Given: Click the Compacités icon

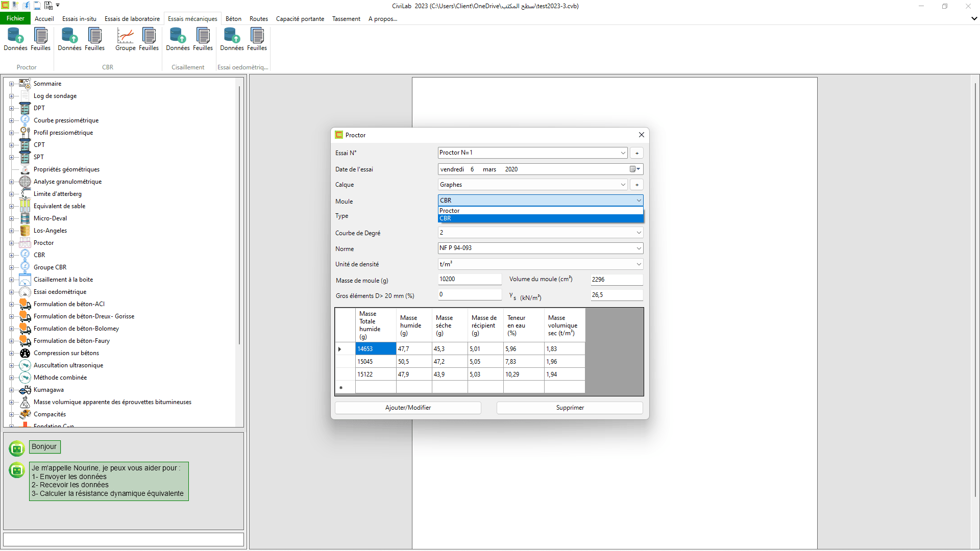Looking at the screenshot, I should (25, 414).
